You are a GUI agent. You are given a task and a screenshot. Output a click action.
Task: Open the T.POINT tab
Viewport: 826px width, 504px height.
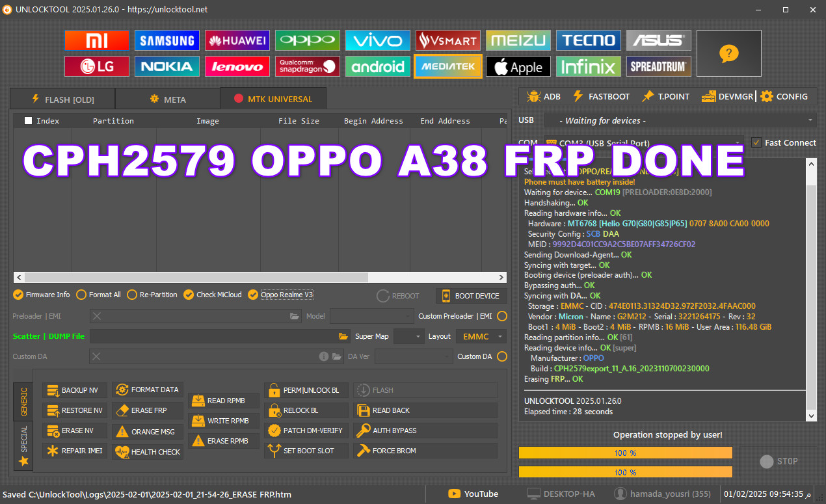tap(665, 96)
